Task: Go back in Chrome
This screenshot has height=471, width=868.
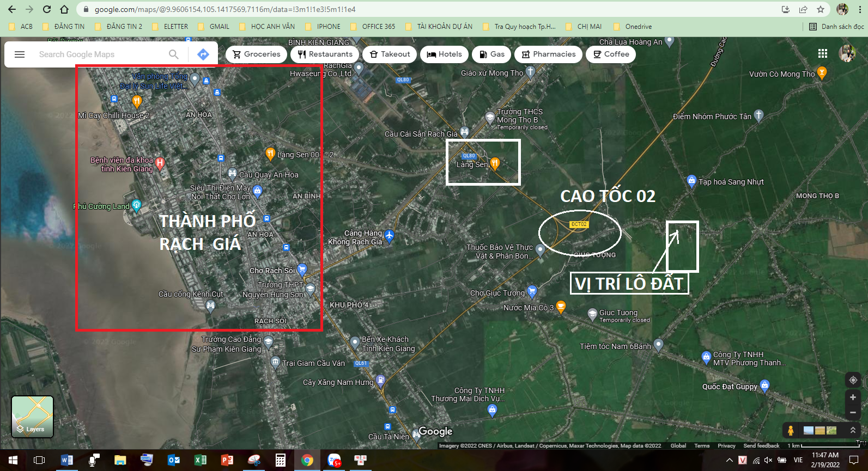Action: [x=12, y=9]
